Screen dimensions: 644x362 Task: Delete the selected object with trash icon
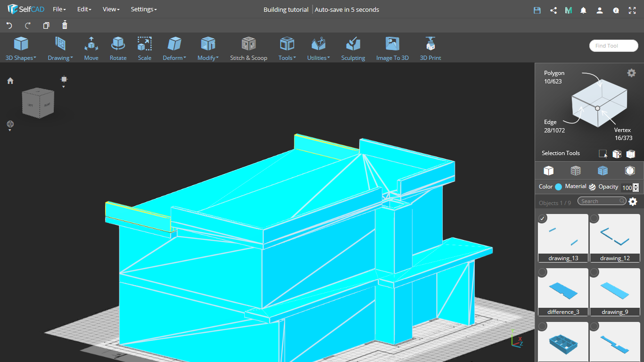(x=65, y=25)
